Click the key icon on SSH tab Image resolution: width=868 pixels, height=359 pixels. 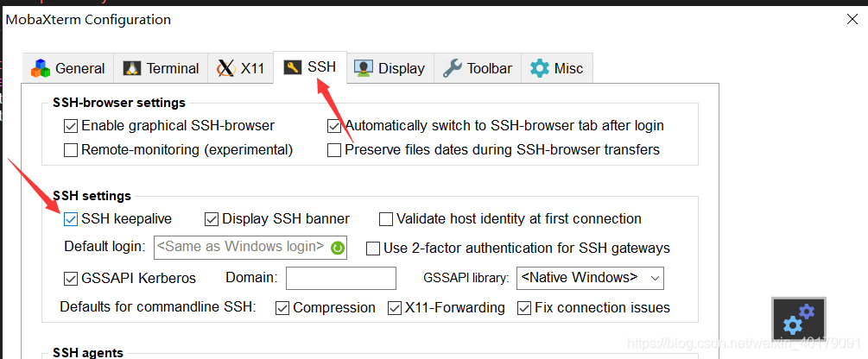[292, 67]
